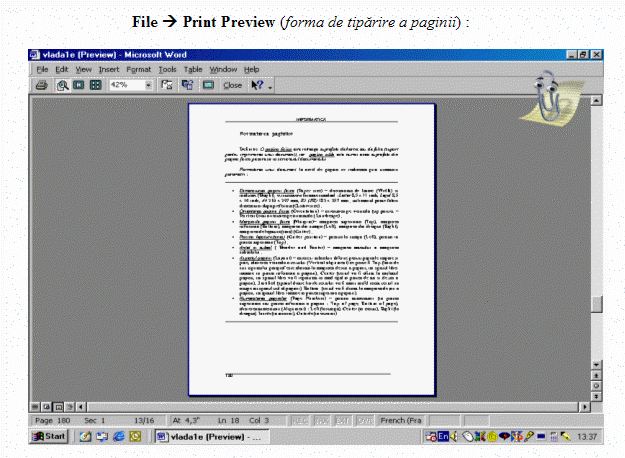Open the Table menu
This screenshot has width=625, height=458.
193,69
